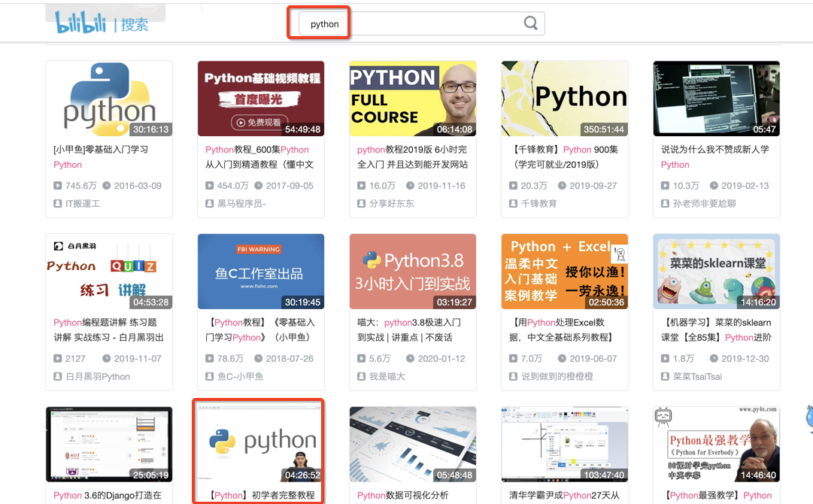This screenshot has width=813, height=504.
Task: Open uploader 白月黑羽Python
Action: (98, 376)
